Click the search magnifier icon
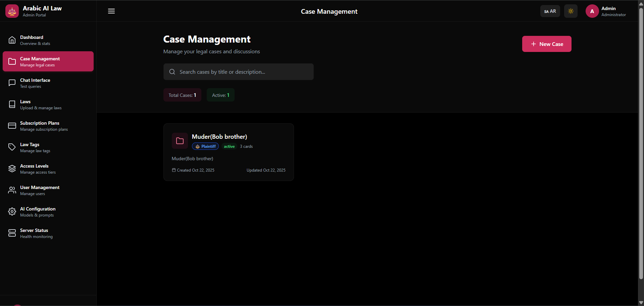644x306 pixels. pyautogui.click(x=172, y=72)
